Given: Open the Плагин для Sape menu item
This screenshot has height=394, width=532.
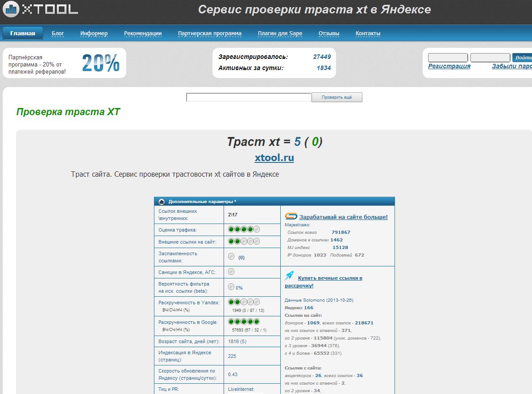Looking at the screenshot, I should (x=280, y=33).
